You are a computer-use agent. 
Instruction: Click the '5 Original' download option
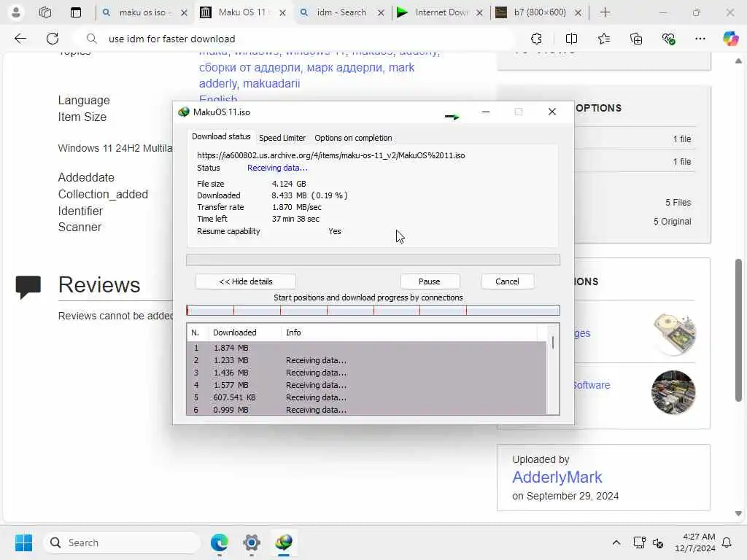[x=672, y=222]
